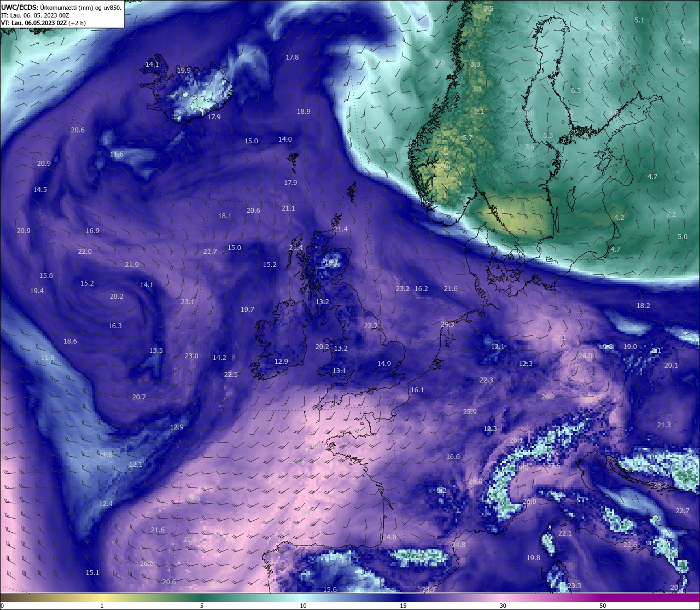Screen dimensions: 700x610
Task: Select the 17.8 value label
Action: coord(292,57)
